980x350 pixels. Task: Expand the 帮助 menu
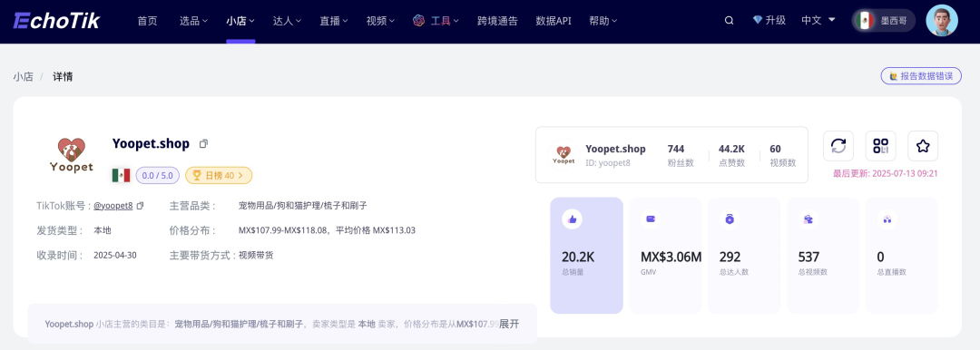[x=603, y=21]
